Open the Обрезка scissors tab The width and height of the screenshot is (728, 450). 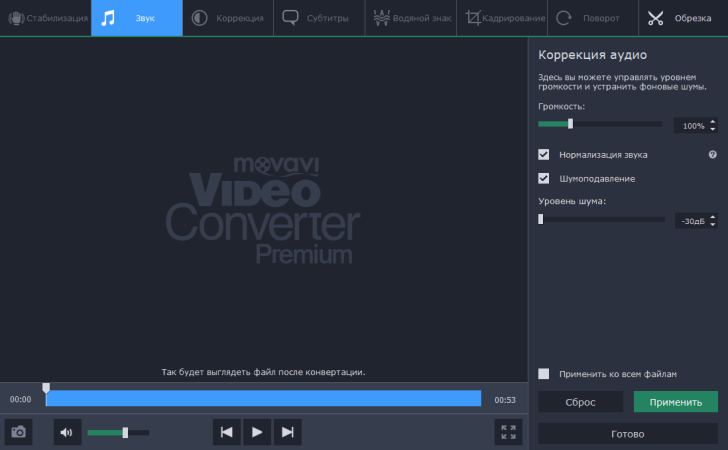coord(683,18)
